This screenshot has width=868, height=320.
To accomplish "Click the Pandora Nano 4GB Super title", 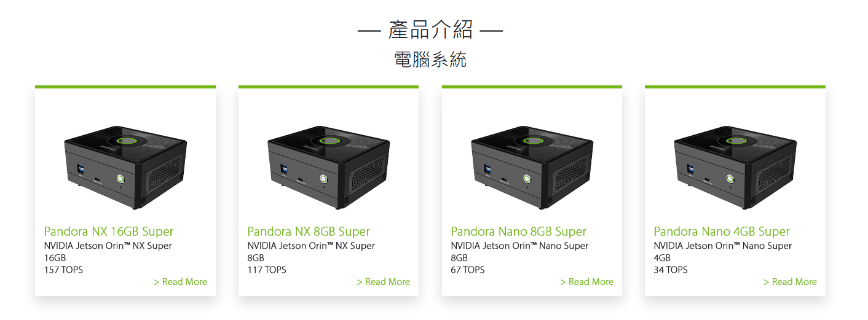I will pyautogui.click(x=722, y=232).
